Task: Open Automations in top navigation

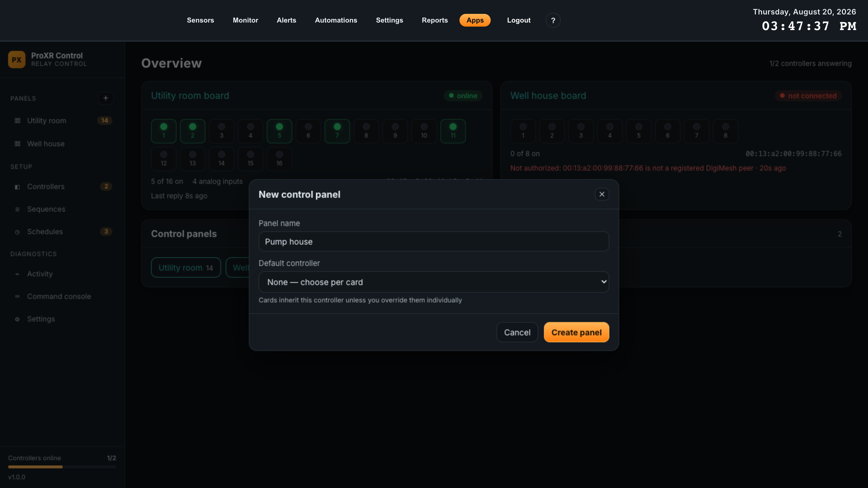Action: 336,20
